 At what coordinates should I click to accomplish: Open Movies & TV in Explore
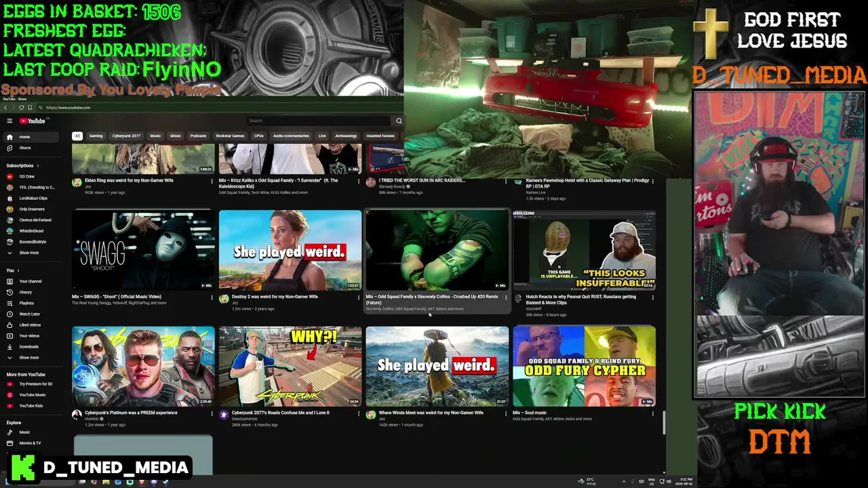[31, 443]
